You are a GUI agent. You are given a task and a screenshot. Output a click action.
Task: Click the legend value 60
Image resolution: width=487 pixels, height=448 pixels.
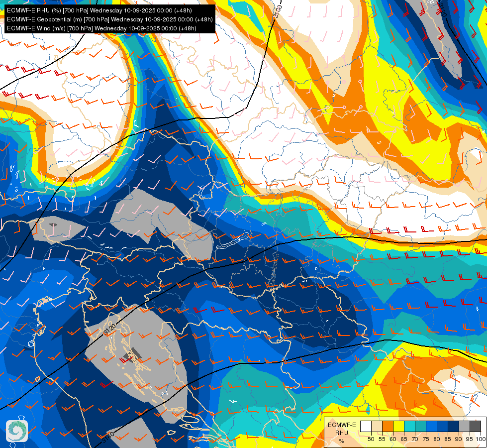(393, 439)
